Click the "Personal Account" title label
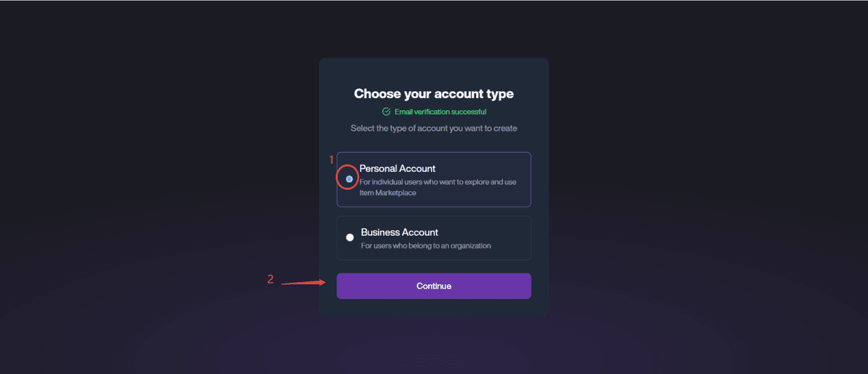This screenshot has width=868, height=374. pyautogui.click(x=397, y=169)
